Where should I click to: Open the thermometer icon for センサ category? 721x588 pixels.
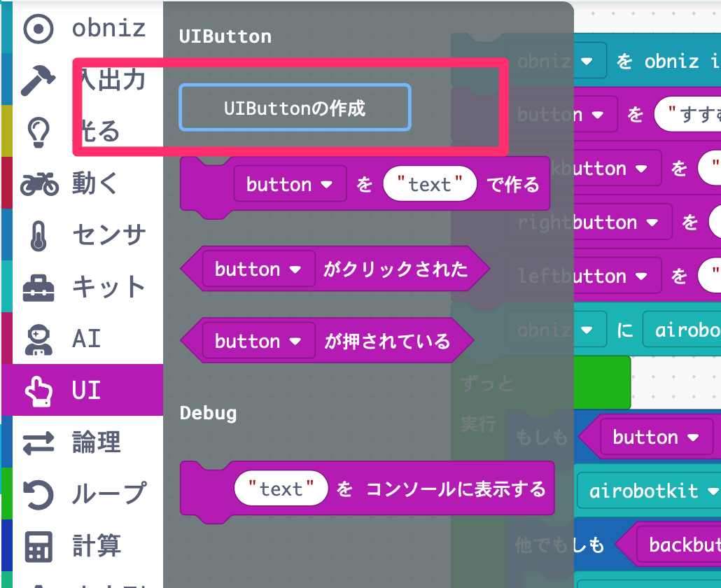pyautogui.click(x=37, y=234)
